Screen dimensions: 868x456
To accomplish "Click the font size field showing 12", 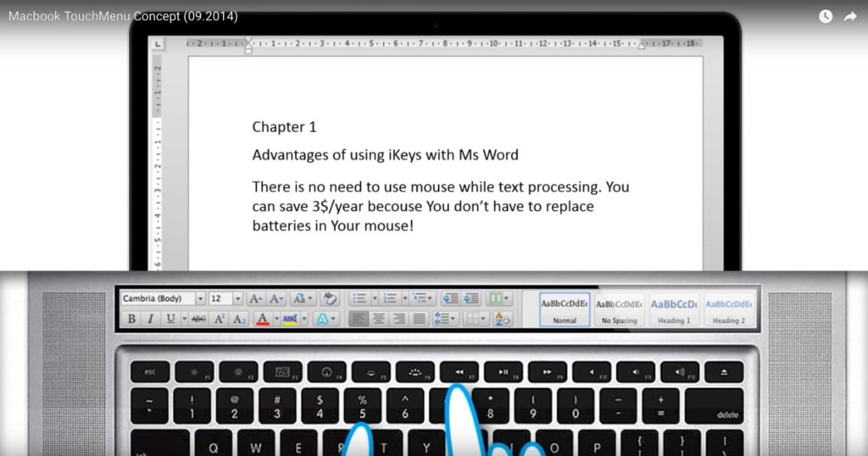I will click(x=220, y=299).
